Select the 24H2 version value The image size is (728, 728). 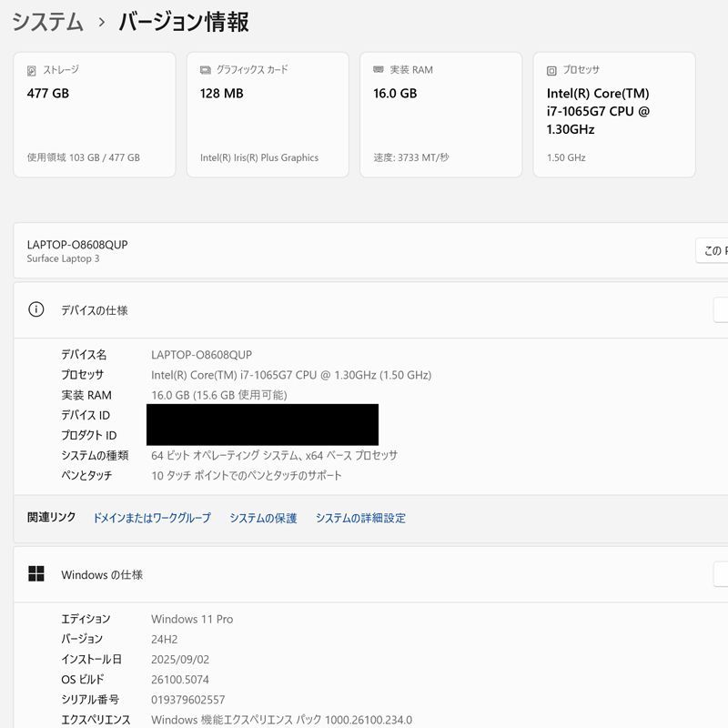165,640
